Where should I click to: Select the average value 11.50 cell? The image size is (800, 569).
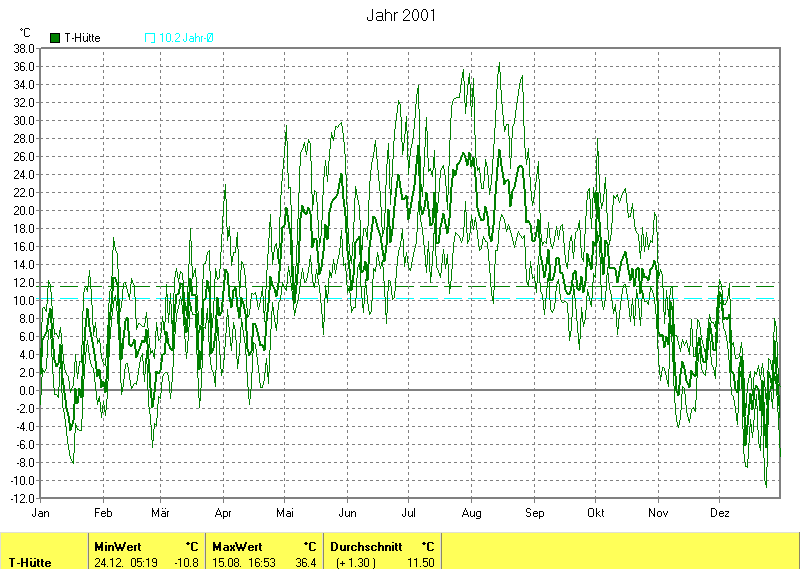420,562
